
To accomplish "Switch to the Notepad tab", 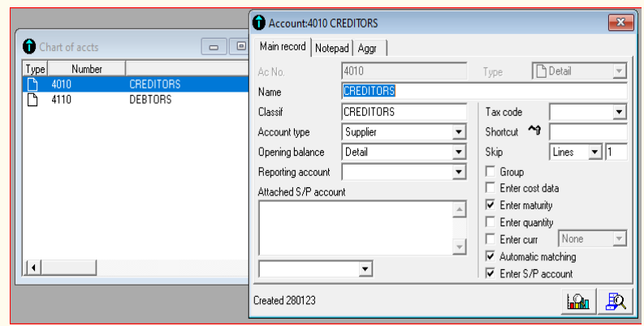I will [x=332, y=49].
